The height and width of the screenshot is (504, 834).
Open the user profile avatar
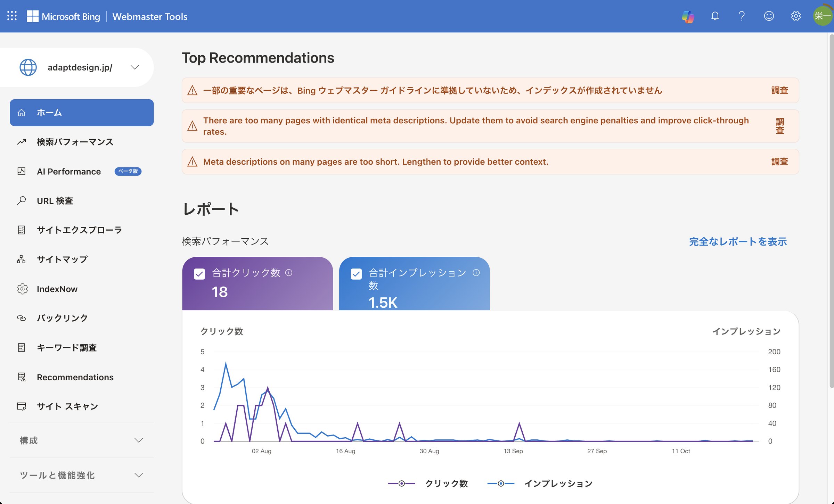tap(823, 16)
